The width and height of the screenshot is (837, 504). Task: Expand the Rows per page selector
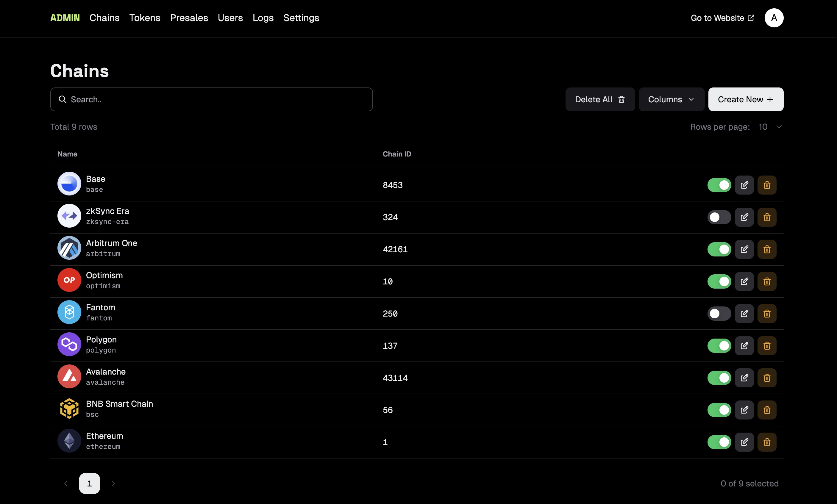point(770,127)
